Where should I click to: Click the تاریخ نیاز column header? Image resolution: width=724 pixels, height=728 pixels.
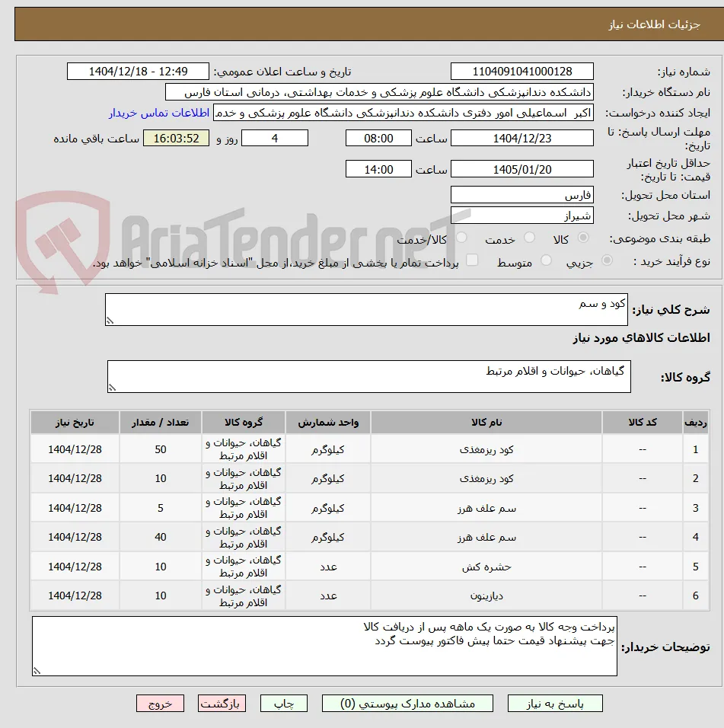(75, 422)
